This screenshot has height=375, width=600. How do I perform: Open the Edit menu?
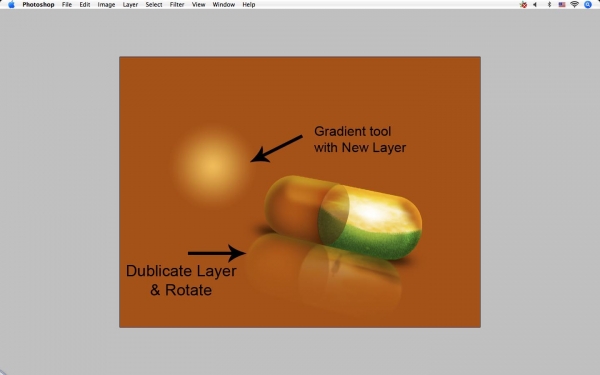(85, 5)
